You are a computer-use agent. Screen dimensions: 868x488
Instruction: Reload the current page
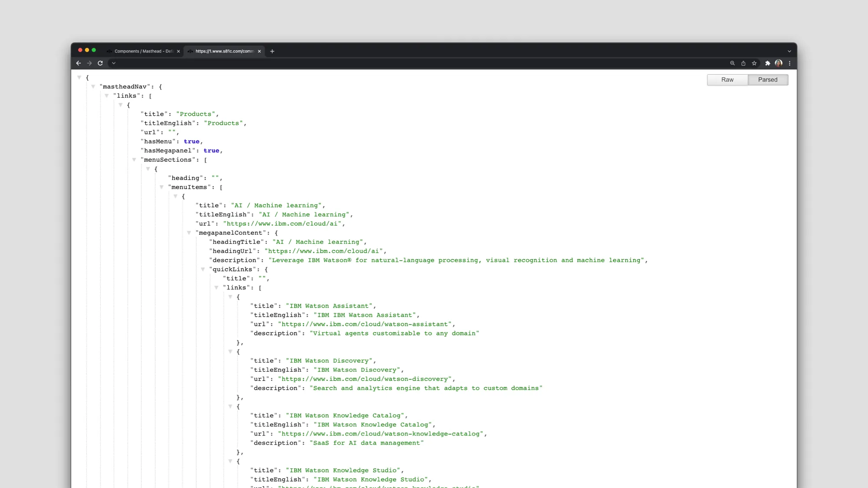pyautogui.click(x=100, y=63)
